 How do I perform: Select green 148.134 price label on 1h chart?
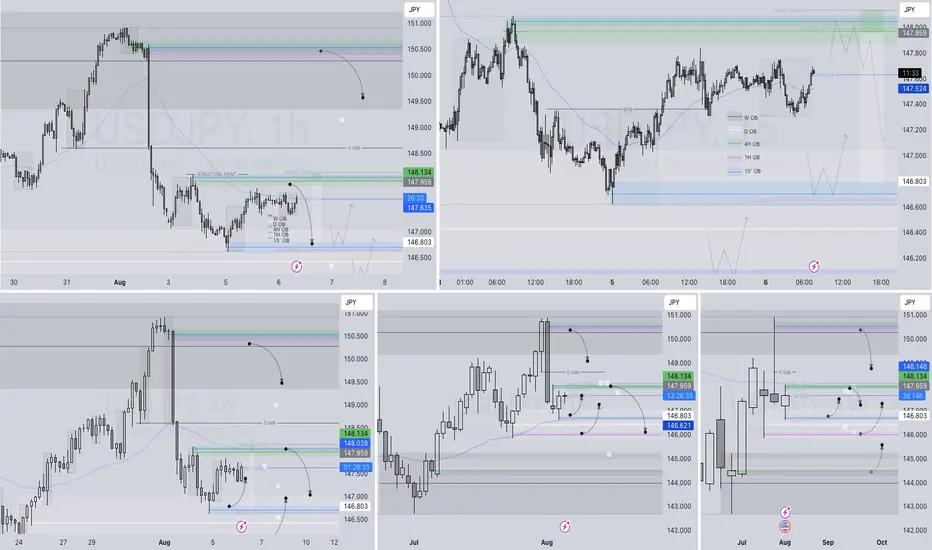coord(419,172)
